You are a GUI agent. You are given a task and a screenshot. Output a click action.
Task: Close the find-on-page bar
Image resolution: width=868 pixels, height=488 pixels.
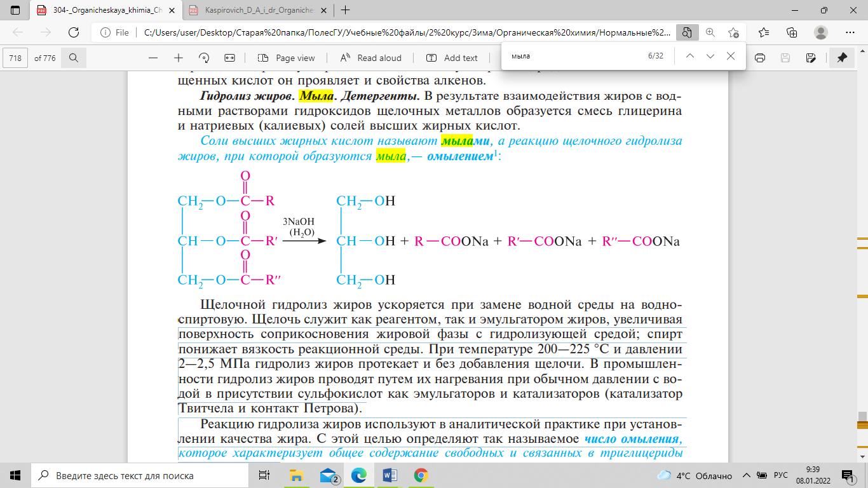click(x=731, y=56)
